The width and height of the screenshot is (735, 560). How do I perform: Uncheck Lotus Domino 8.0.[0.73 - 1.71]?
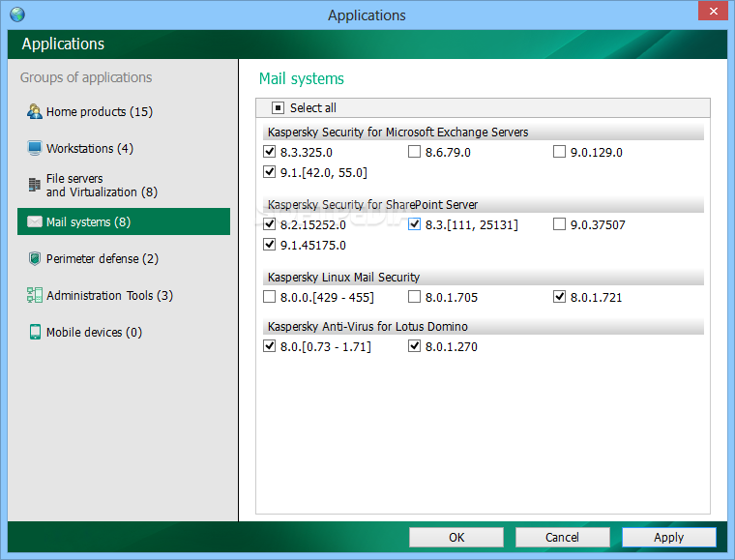click(x=269, y=346)
